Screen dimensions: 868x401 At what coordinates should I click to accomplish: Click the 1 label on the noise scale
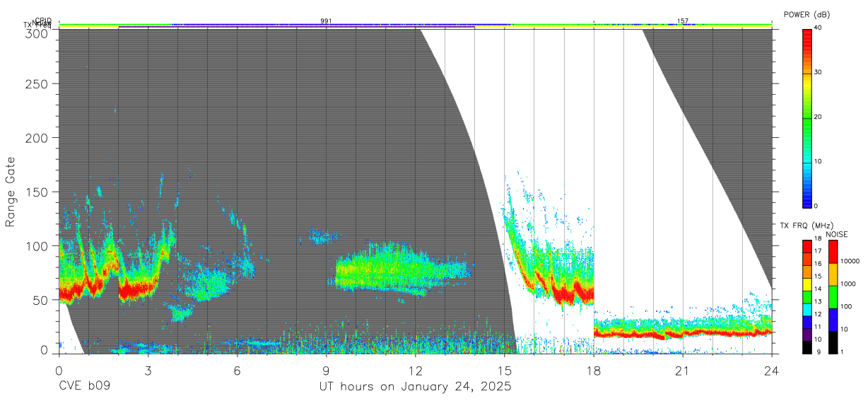coord(841,351)
